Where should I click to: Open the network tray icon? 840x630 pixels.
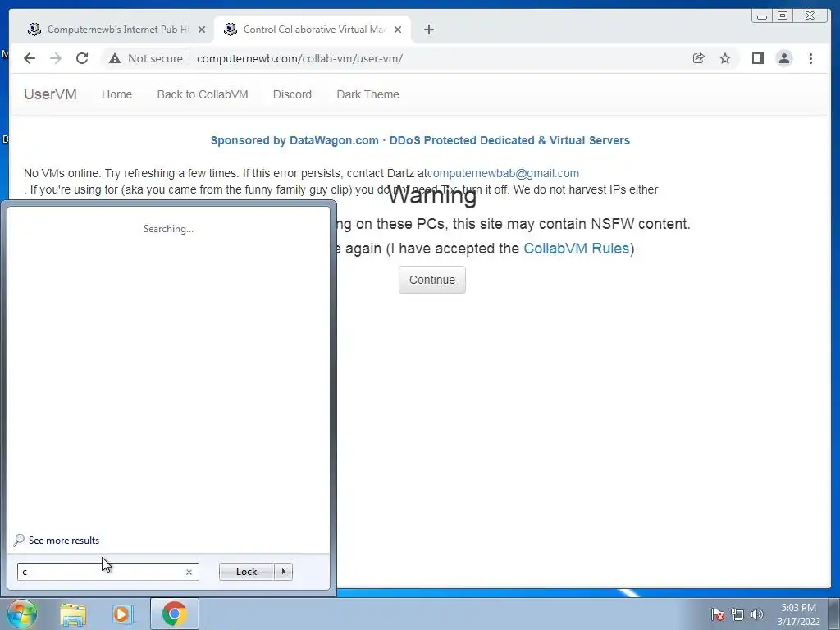[737, 614]
